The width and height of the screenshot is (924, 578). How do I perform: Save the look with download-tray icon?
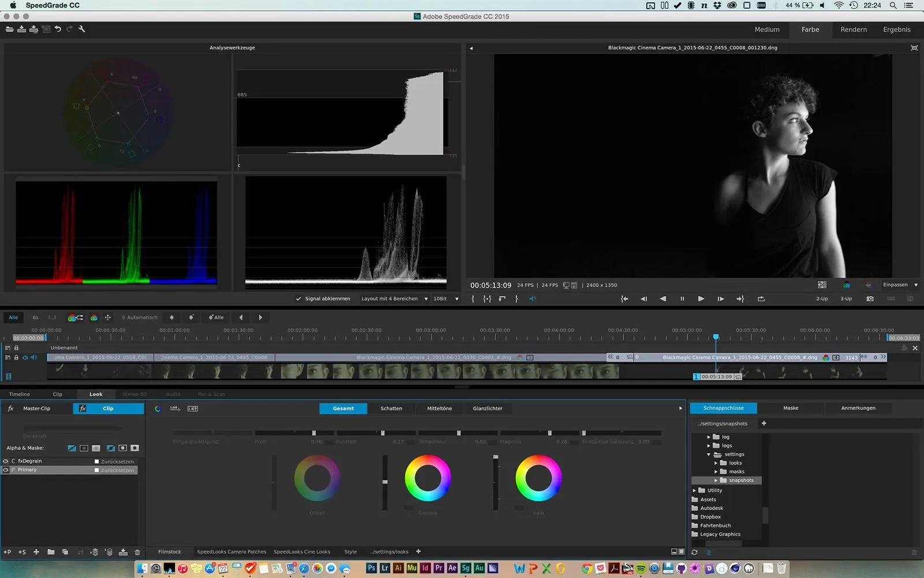(123, 552)
